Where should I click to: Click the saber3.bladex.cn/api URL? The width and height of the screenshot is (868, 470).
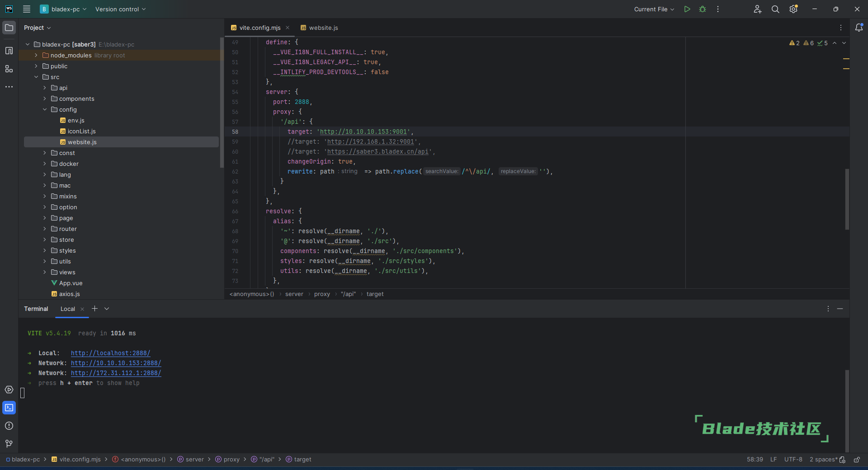coord(377,151)
